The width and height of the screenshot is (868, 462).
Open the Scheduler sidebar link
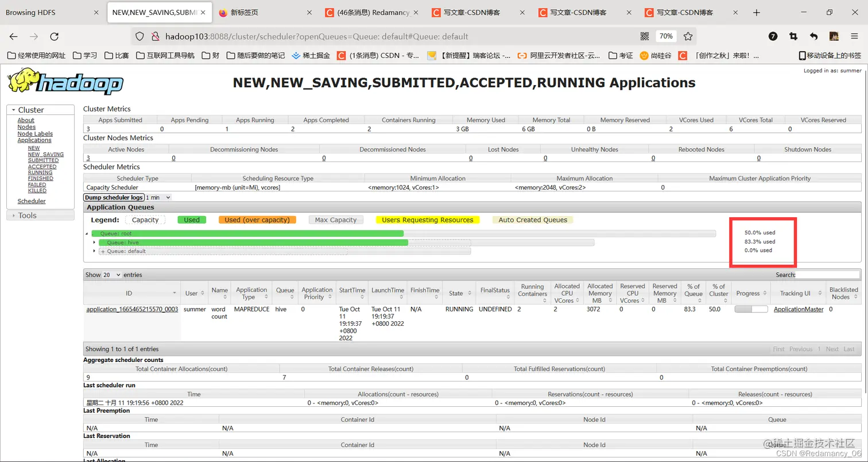tap(32, 201)
